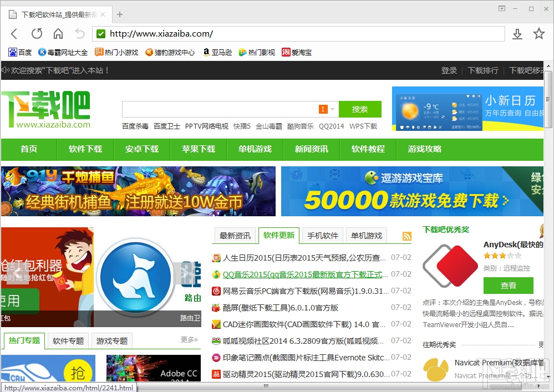Open the 猎豹游戏中心 bookmark
The width and height of the screenshot is (554, 392).
(170, 52)
